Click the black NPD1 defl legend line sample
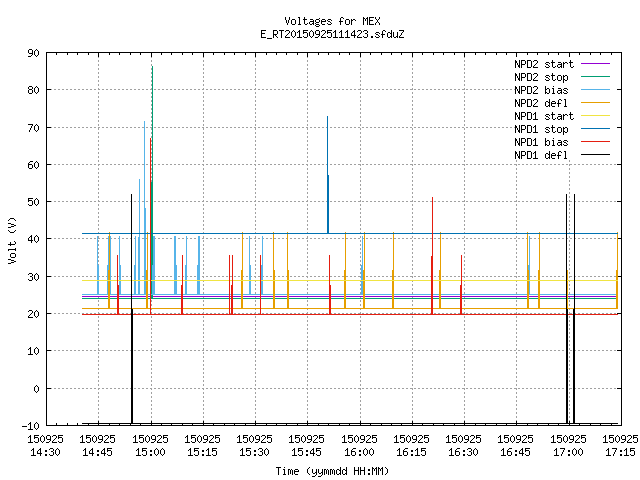 (595, 155)
